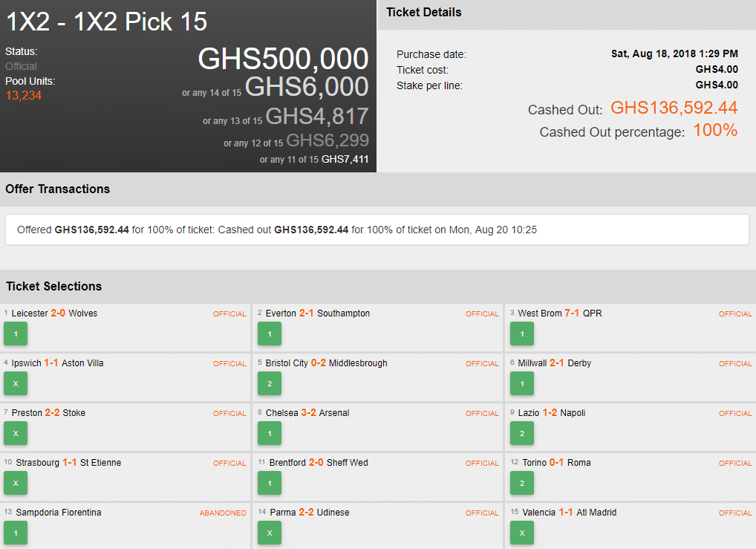Click the GHS136,592.44 Cashed Out amount
This screenshot has height=549, width=756.
click(674, 108)
